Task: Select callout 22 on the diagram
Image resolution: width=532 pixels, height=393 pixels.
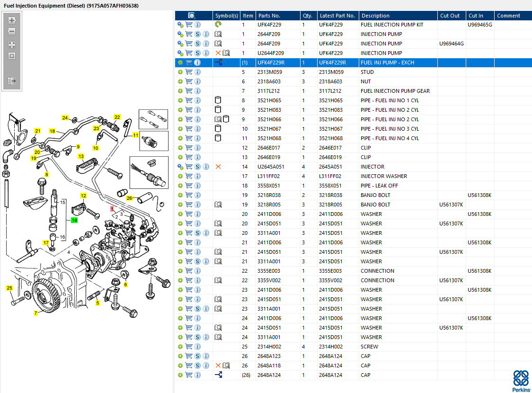Action: (x=117, y=117)
